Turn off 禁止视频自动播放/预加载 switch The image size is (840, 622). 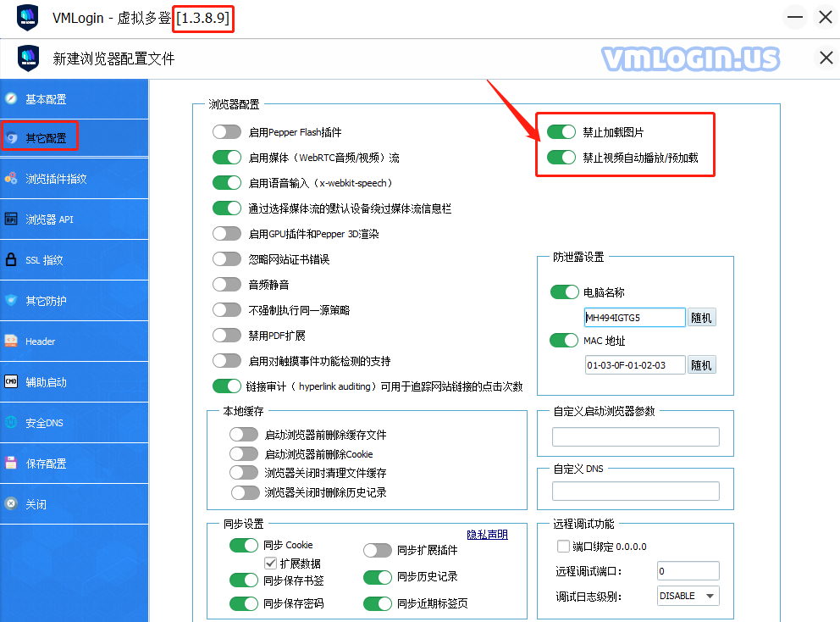point(561,157)
